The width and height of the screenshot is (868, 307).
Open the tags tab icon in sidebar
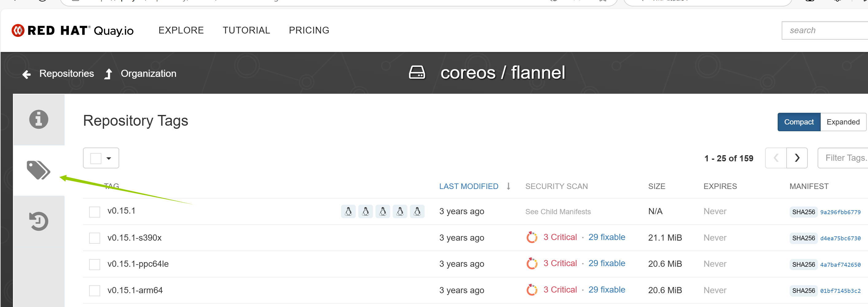38,170
